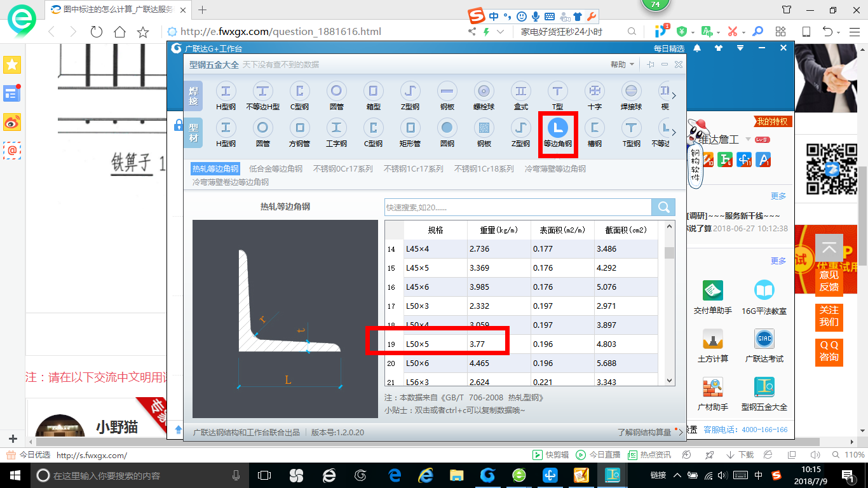Click the 意见反馈 orange button

(829, 281)
